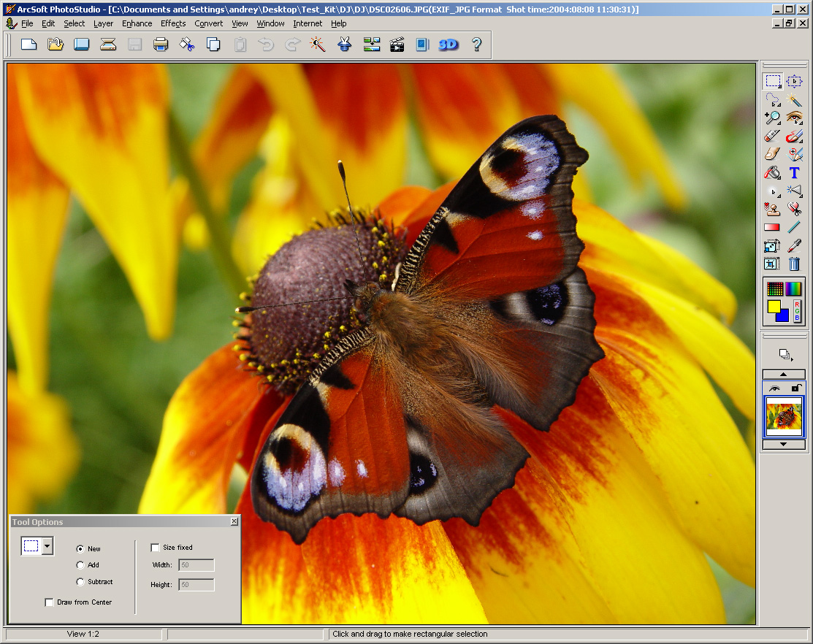Click the handheld device export icon

(x=423, y=45)
